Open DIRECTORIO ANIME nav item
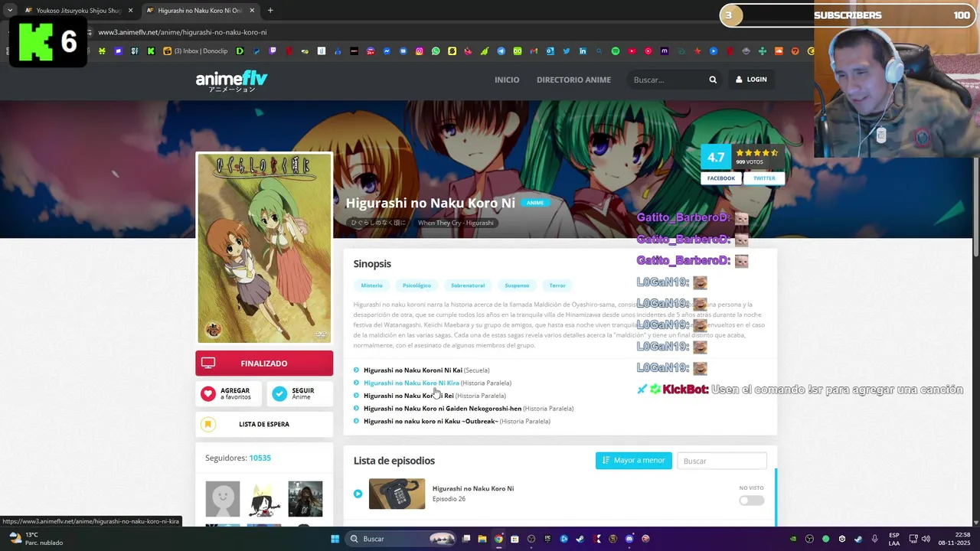Viewport: 980px width, 551px height. [x=573, y=80]
